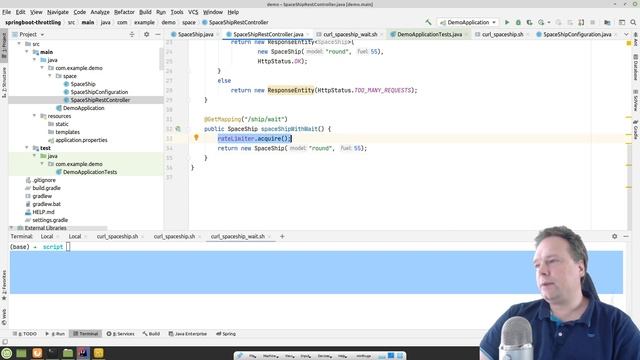Open the Build tool window button
The image size is (640, 360).
(151, 334)
